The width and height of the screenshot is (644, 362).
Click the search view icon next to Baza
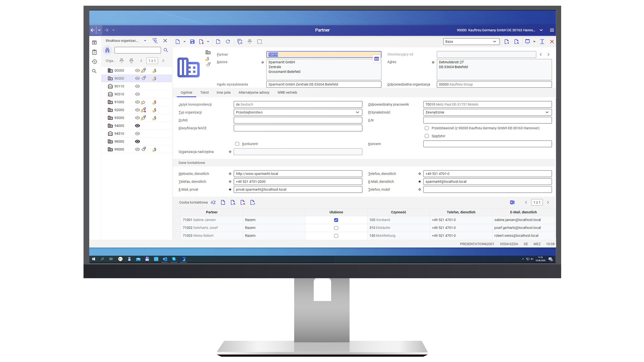coord(517,42)
